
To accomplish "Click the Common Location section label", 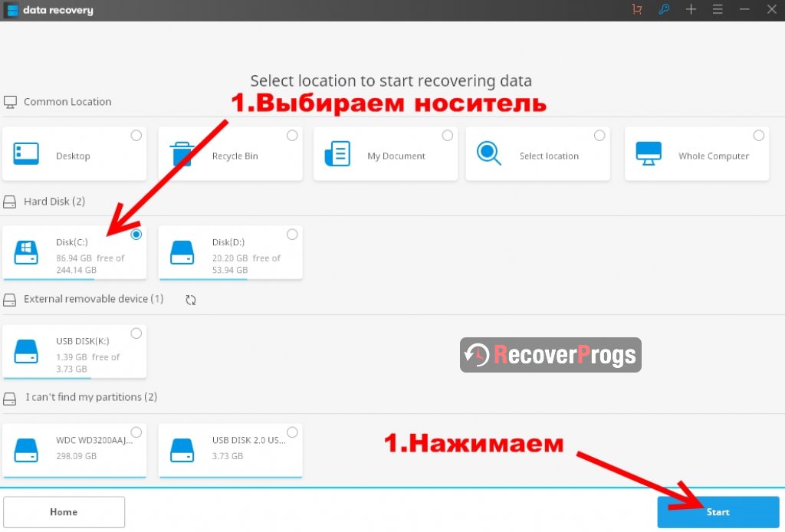I will [x=67, y=102].
